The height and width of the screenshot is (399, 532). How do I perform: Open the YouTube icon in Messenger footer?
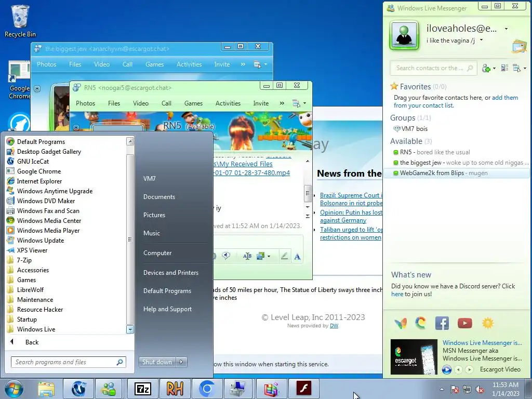464,323
